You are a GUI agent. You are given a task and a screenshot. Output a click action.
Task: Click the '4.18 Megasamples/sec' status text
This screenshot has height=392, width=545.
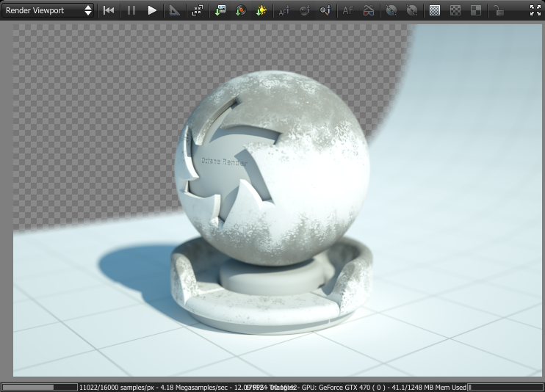(194, 387)
